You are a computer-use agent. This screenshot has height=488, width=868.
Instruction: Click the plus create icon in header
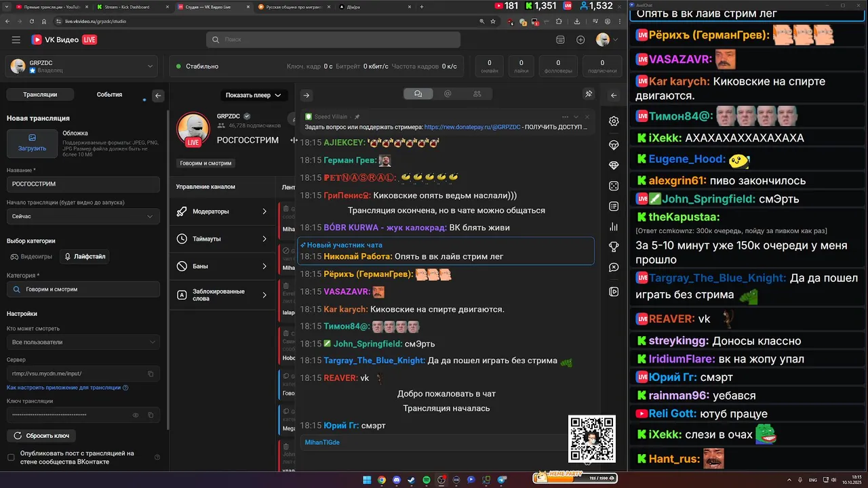point(580,40)
